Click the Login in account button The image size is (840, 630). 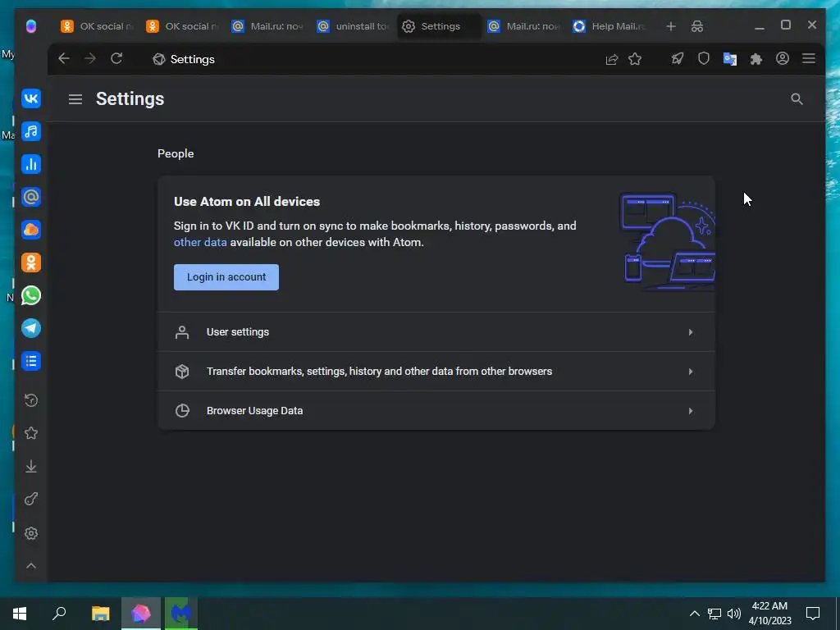pyautogui.click(x=226, y=277)
